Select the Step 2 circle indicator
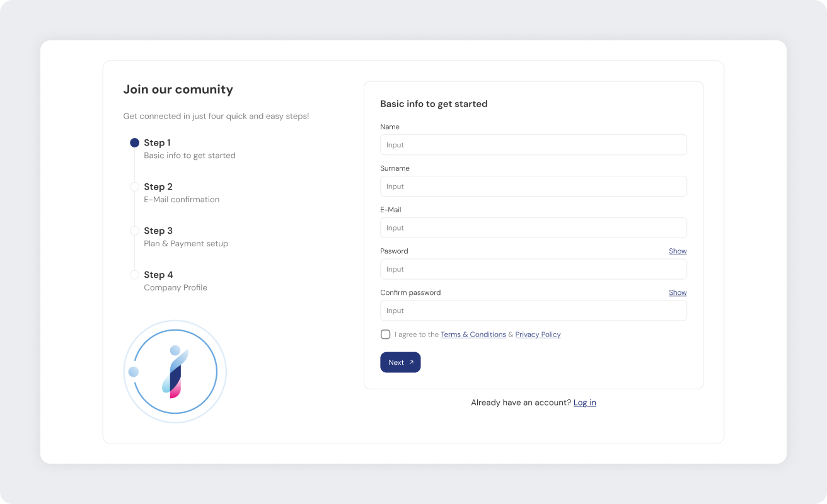Viewport: 827px width, 504px height. tap(134, 187)
